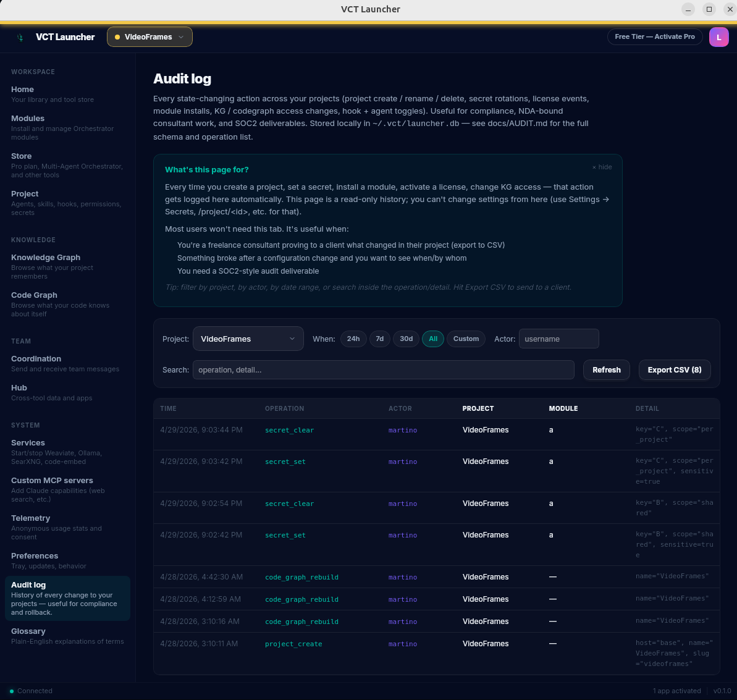Click the VCT Launcher logo icon

tap(20, 37)
